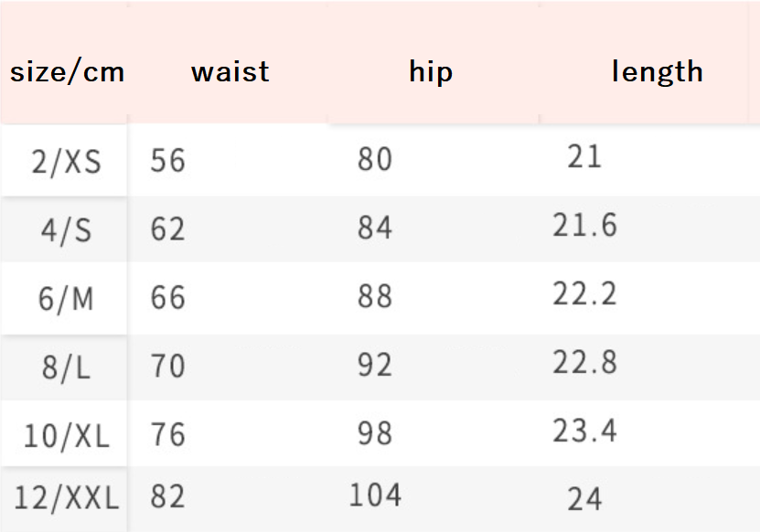
Task: Select the 12/XXL size row label
Action: [x=66, y=499]
